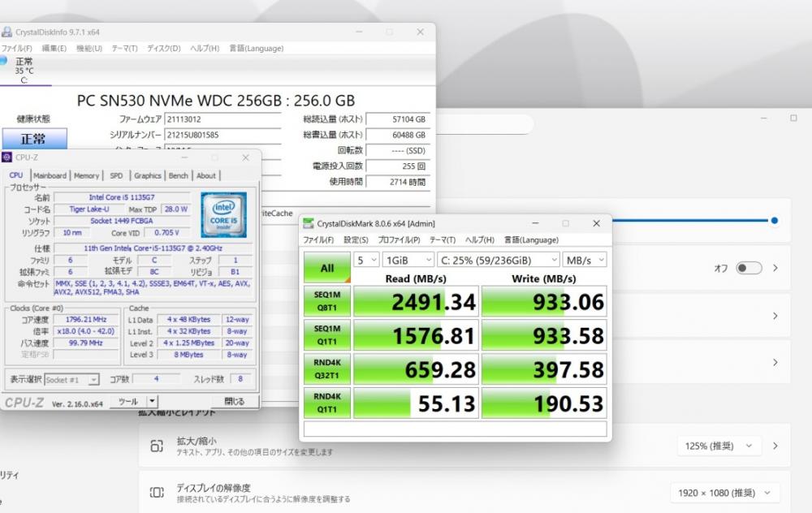Viewport: 812px width, 513px height.
Task: Click the CrystalDiskMark app icon in title bar
Action: point(309,224)
